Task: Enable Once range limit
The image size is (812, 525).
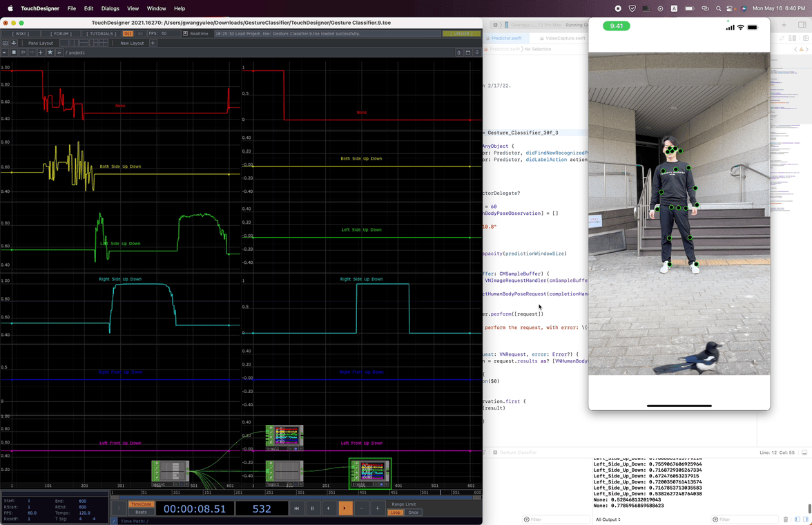Action: tap(413, 513)
